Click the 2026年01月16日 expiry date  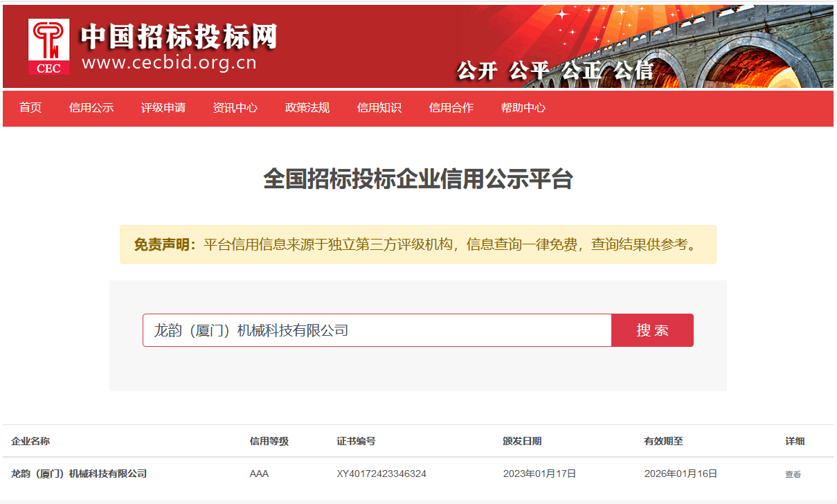(681, 474)
